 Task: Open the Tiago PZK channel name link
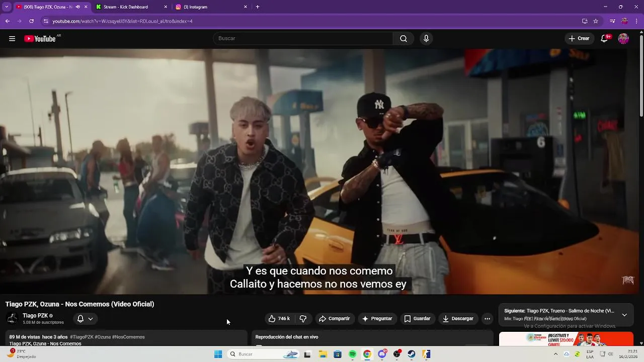point(35,316)
